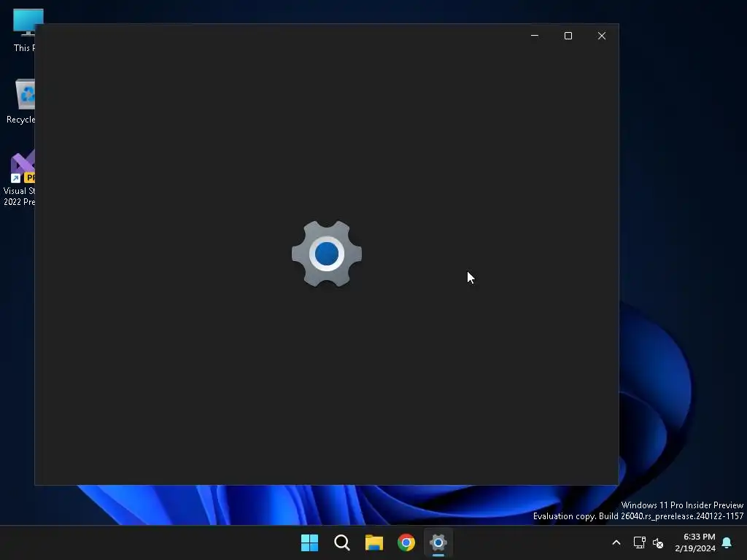Minimize the Settings window

pyautogui.click(x=535, y=36)
